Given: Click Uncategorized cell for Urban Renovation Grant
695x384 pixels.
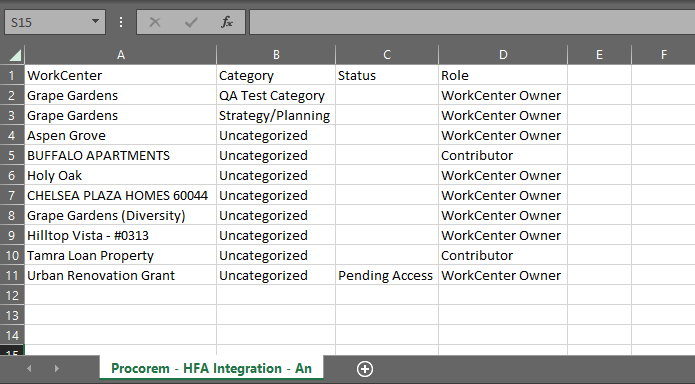Looking at the screenshot, I should pyautogui.click(x=276, y=275).
